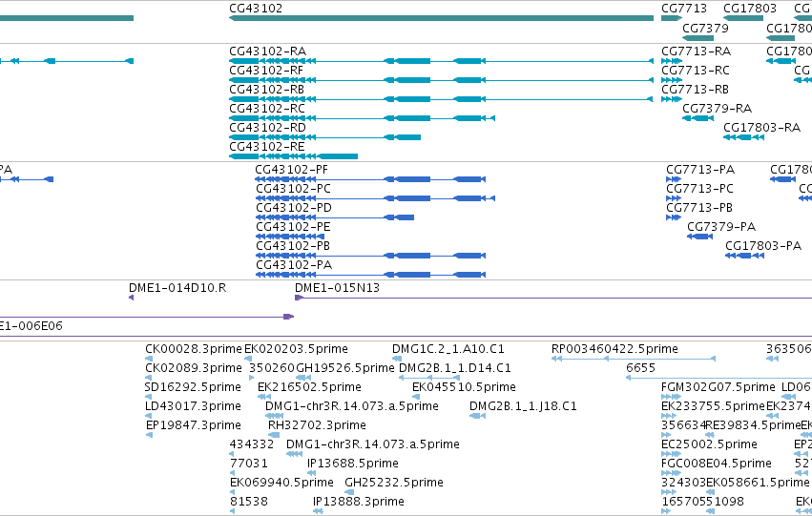Click the CG17803-RA transcript label
Image resolution: width=812 pixels, height=516 pixels.
[x=761, y=128]
